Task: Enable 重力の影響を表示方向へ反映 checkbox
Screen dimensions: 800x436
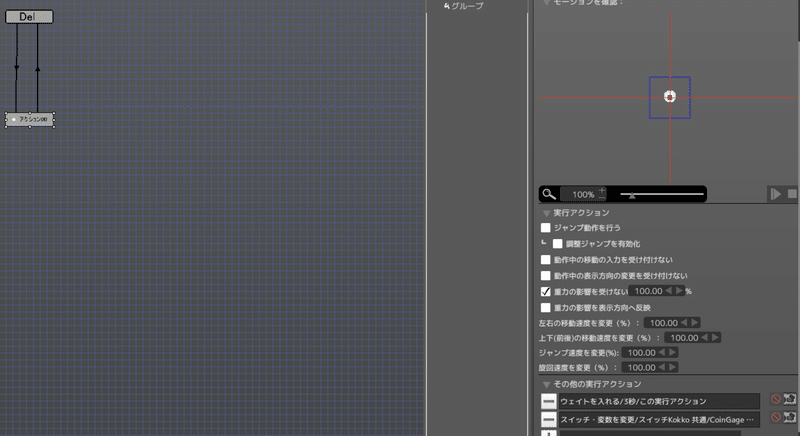Action: coord(545,307)
